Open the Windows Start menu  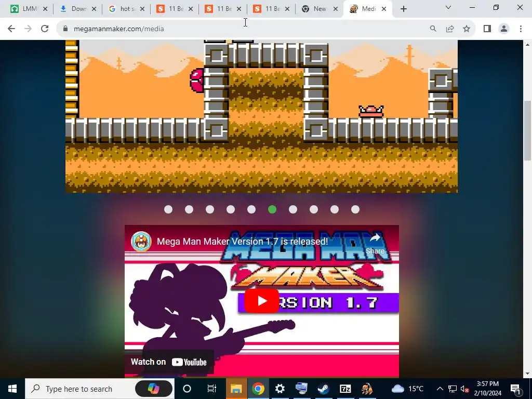click(12, 389)
